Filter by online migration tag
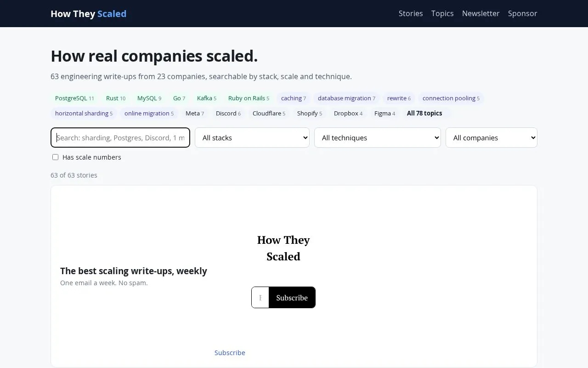The height and width of the screenshot is (368, 588). 149,113
